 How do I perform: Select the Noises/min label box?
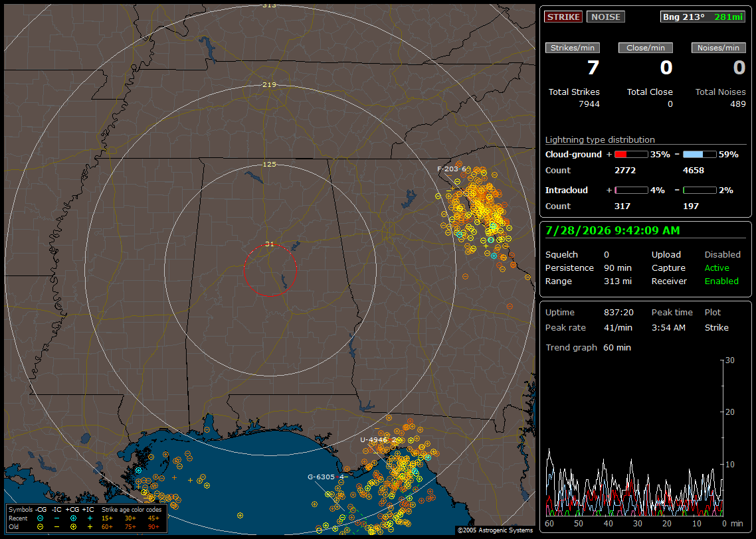[x=718, y=48]
